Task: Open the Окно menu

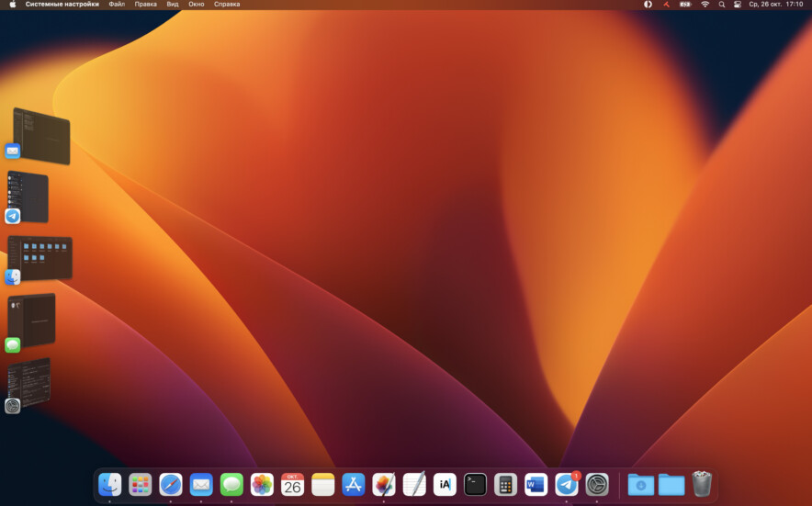Action: coord(197,5)
